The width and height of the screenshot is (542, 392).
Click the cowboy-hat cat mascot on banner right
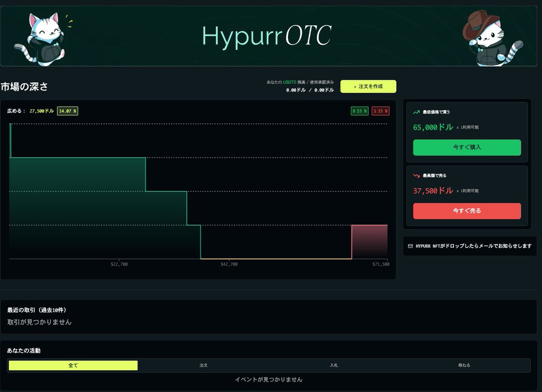pyautogui.click(x=492, y=39)
